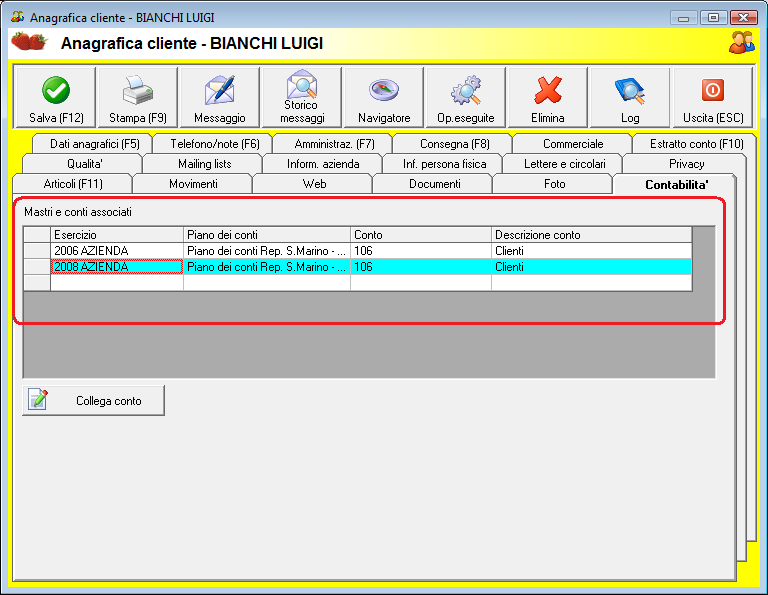Show the Estratto conto (F10) tab

pyautogui.click(x=696, y=144)
